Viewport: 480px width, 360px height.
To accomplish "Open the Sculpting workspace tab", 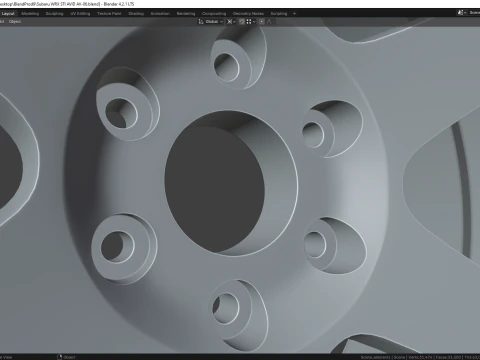I will 54,14.
